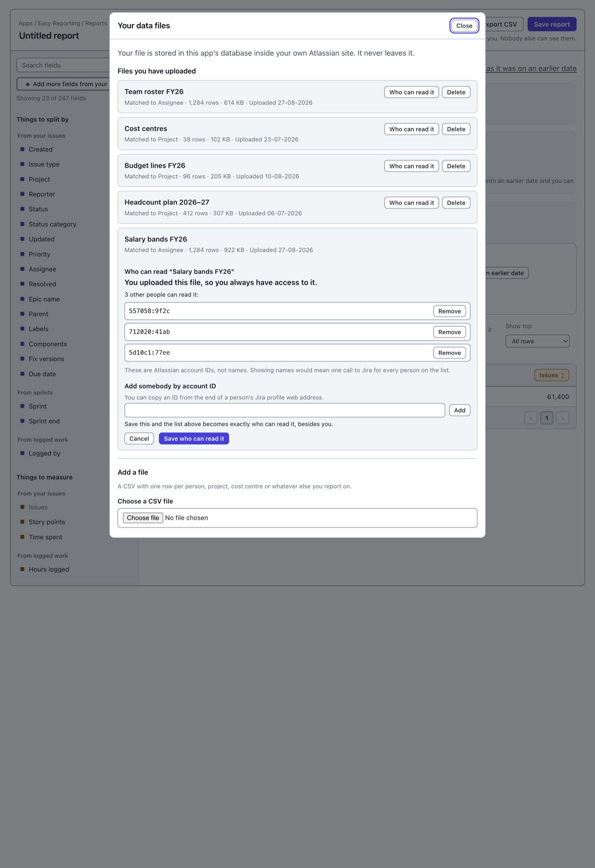This screenshot has height=868, width=595.
Task: Delete the Cost centres file
Action: pos(456,129)
